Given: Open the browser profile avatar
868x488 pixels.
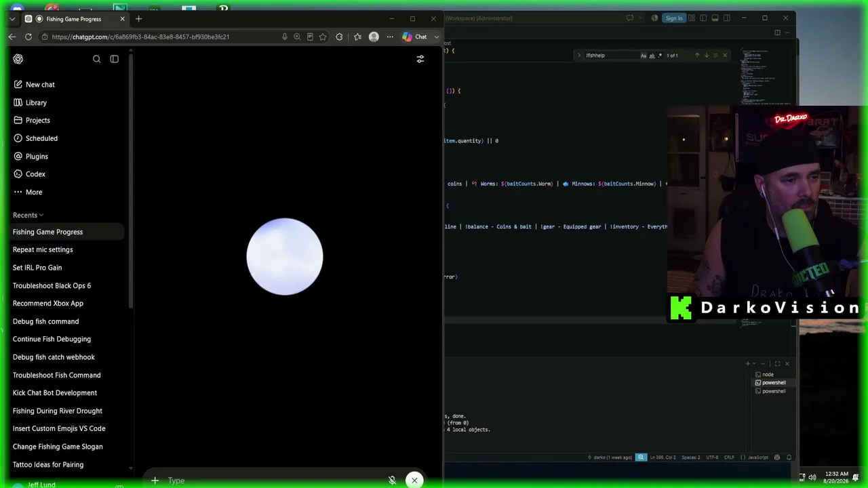Looking at the screenshot, I should (x=374, y=37).
